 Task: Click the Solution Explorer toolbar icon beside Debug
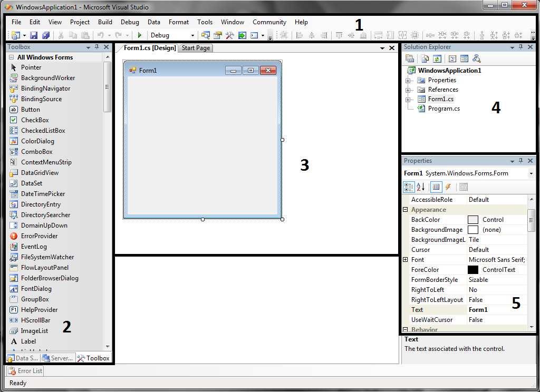(x=206, y=35)
